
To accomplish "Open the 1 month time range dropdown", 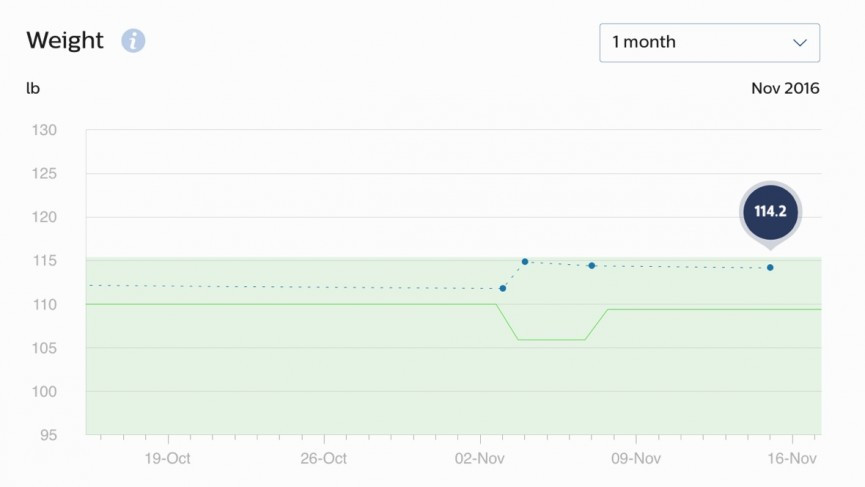I will [x=709, y=43].
